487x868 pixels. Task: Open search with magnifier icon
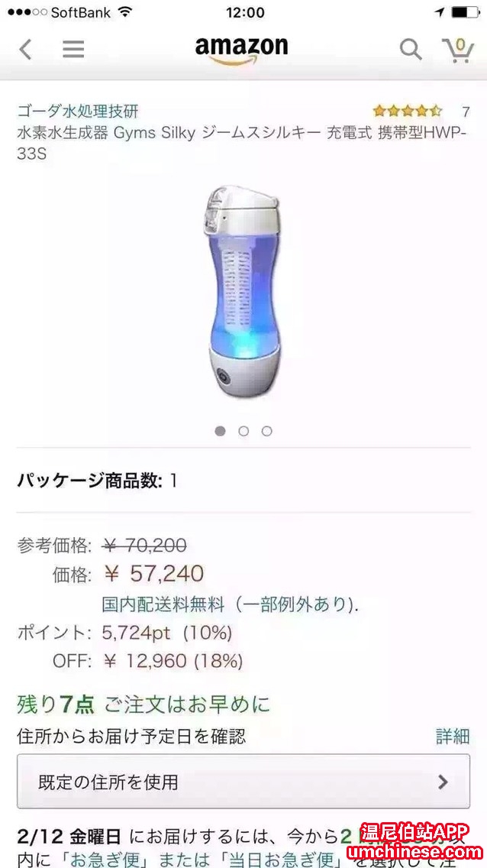[x=411, y=50]
